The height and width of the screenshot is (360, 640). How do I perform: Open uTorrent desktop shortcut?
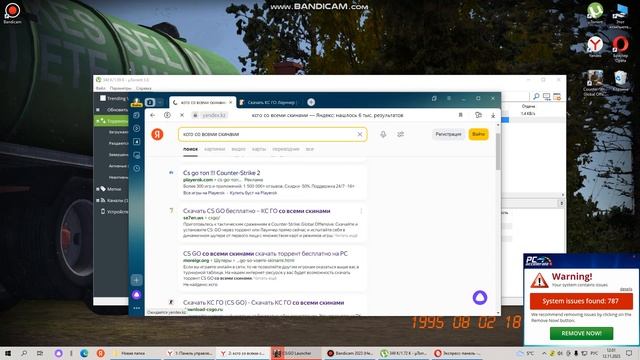coord(595,13)
